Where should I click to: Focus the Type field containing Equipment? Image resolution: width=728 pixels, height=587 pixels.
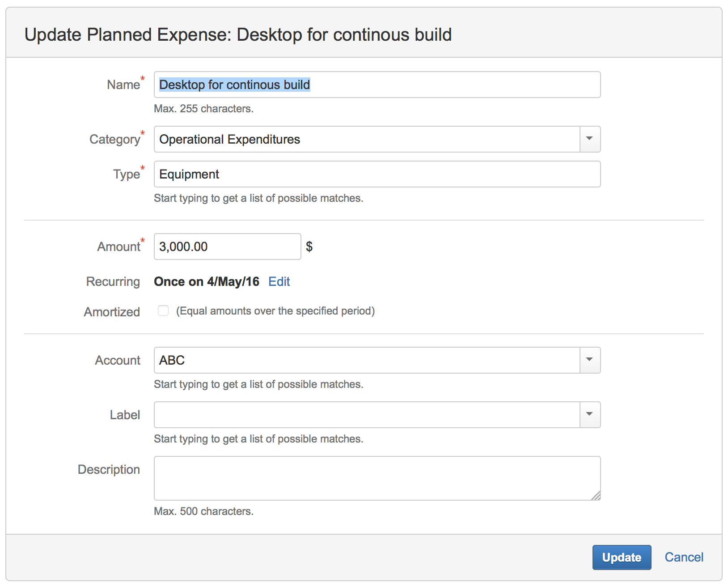[x=377, y=174]
